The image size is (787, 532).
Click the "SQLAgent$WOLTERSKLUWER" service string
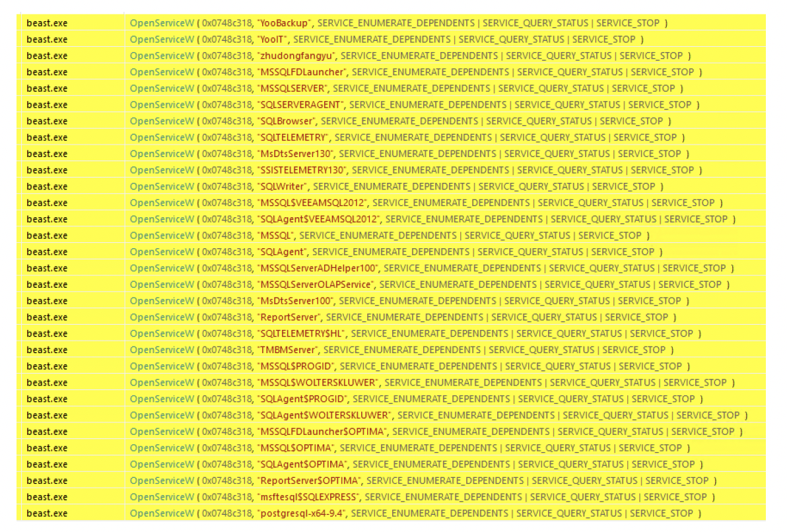(325, 415)
